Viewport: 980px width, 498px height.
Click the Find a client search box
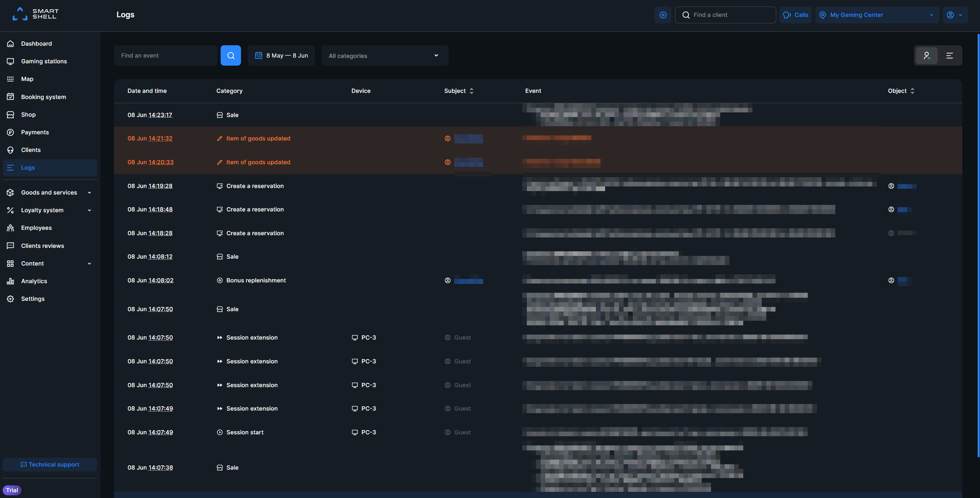tap(725, 15)
